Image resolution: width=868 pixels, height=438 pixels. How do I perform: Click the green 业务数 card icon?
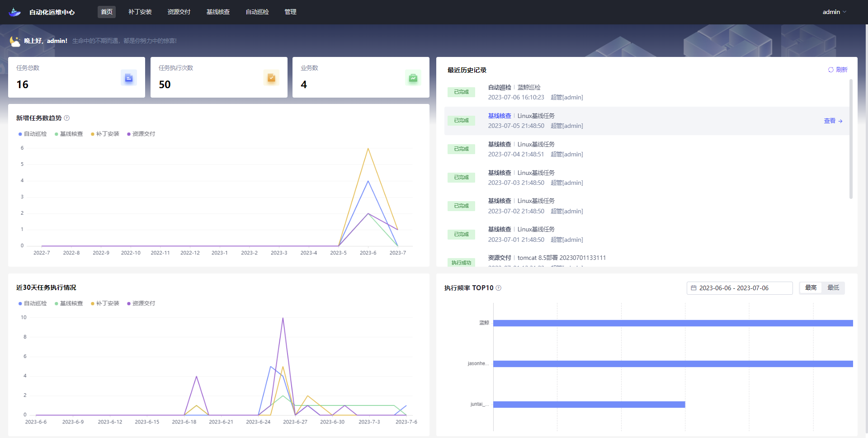tap(413, 78)
